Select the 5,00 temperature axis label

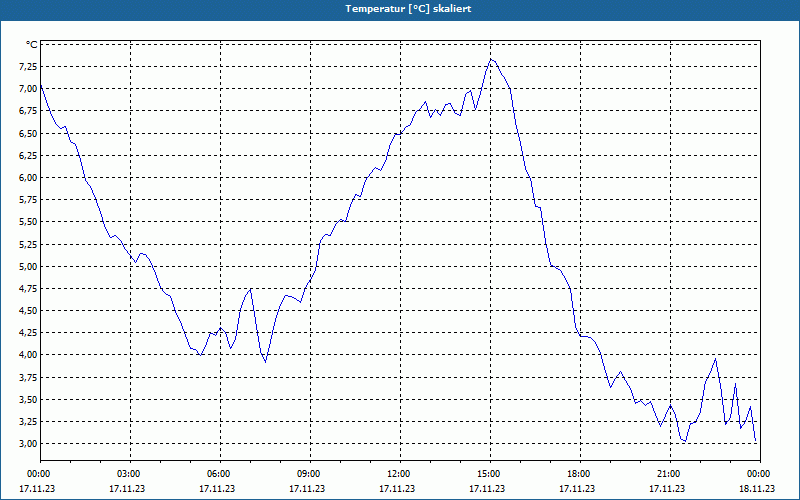(30, 266)
